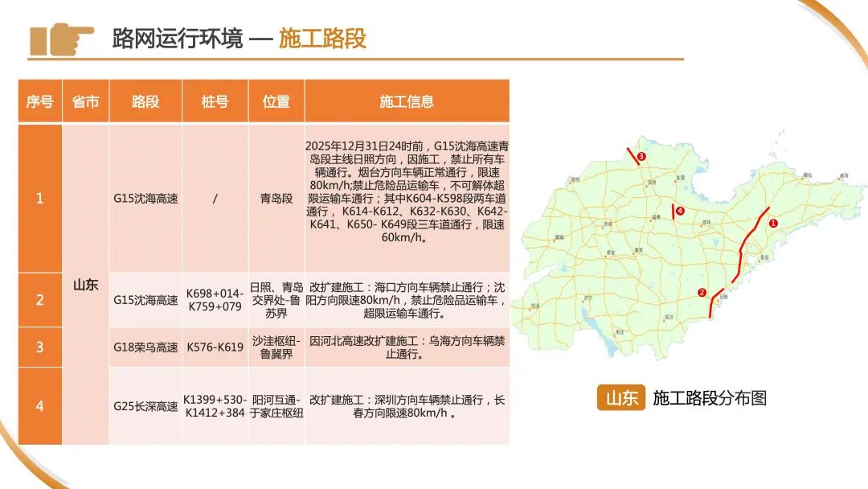The image size is (868, 489).
Task: Select row number 4 cell
Action: point(40,406)
